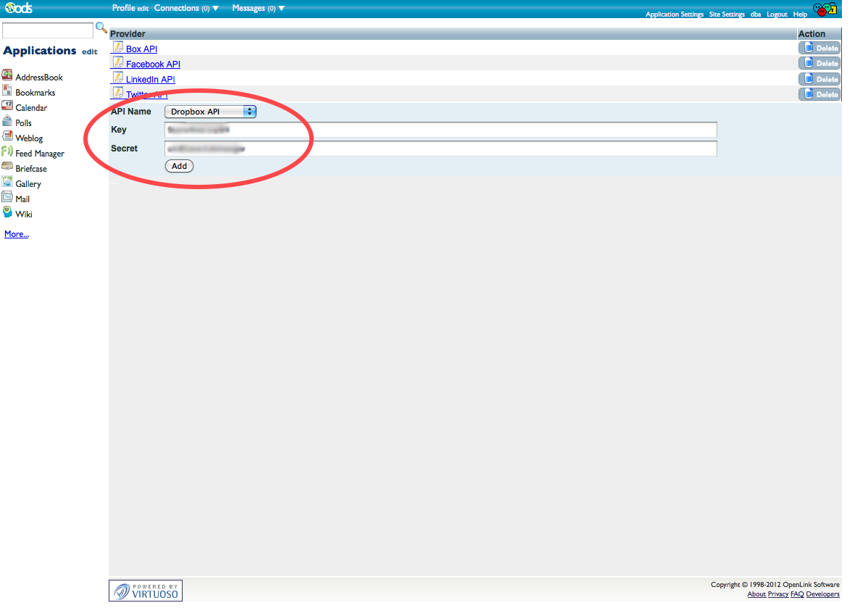Click the Powered by Virtuoso logo

coord(146,591)
